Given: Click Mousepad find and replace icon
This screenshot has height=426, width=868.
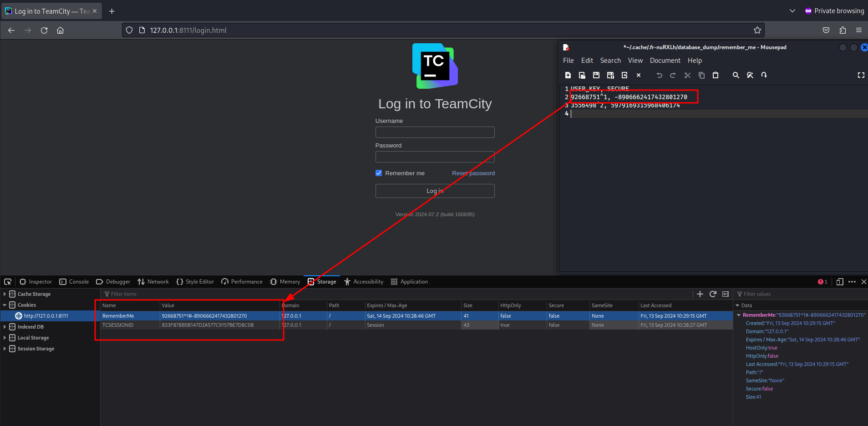Looking at the screenshot, I should (x=750, y=75).
